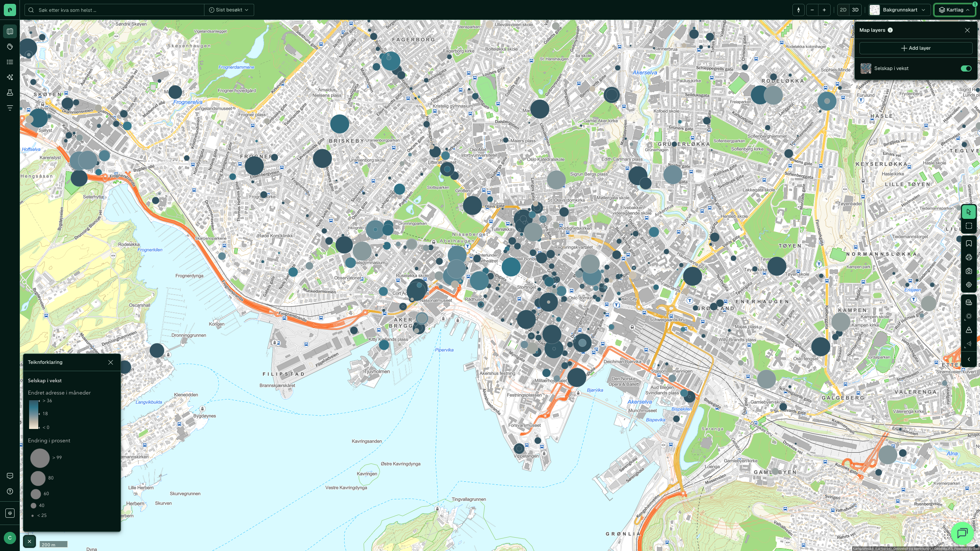This screenshot has height=551, width=980.
Task: Click the boxed emblem icon in sidebar
Action: [10, 513]
